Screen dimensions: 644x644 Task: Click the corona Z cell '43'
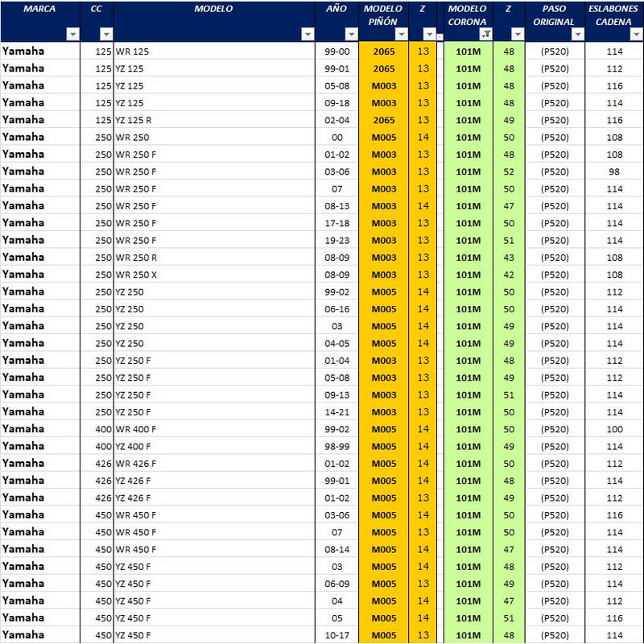(x=509, y=258)
